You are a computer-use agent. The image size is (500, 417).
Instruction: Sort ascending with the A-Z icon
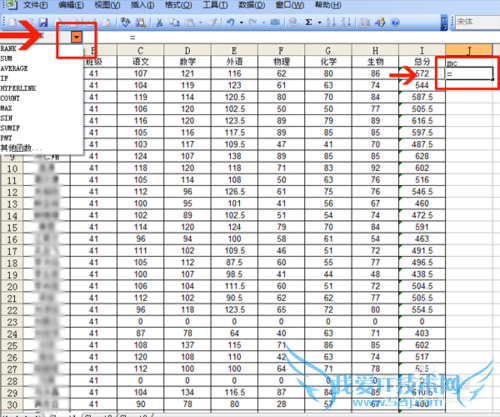click(x=331, y=22)
